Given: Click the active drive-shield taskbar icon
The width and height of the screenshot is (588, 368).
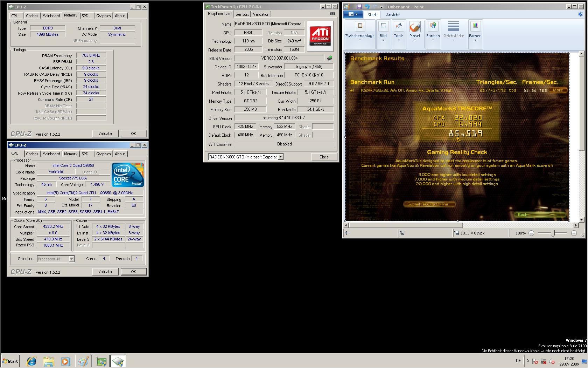Looking at the screenshot, I should (118, 361).
